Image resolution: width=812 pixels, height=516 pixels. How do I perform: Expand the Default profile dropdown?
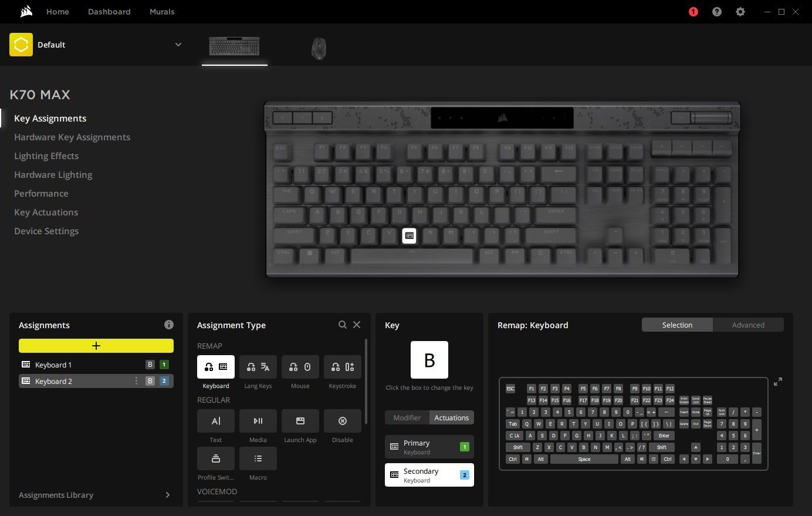point(178,45)
